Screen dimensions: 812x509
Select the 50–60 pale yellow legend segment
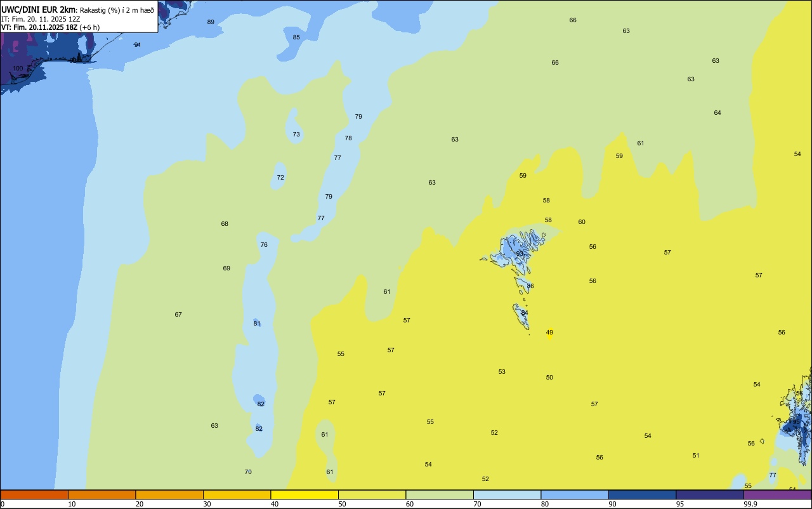point(372,494)
